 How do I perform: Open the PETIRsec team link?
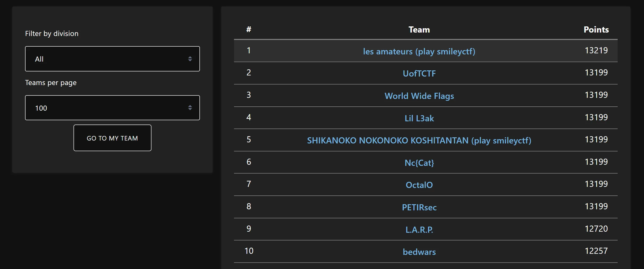click(419, 207)
